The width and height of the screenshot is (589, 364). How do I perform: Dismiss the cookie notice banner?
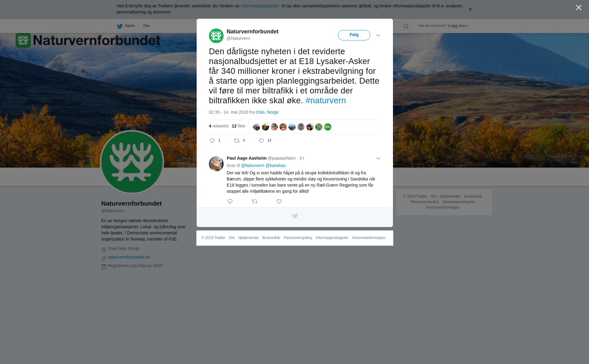click(470, 9)
